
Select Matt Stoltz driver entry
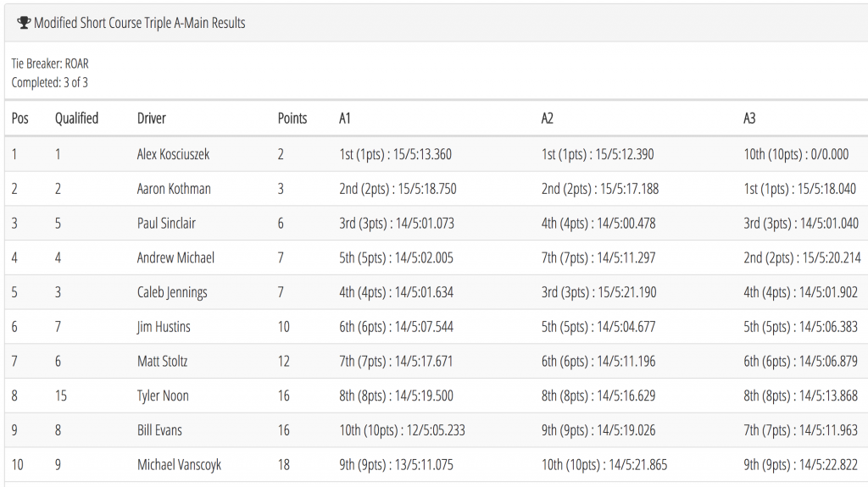coord(162,362)
